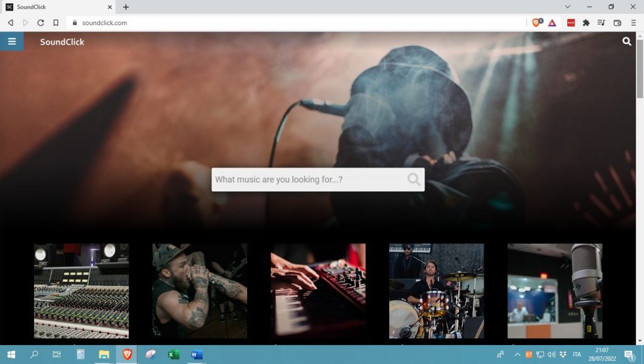Reload the SoundClick page
This screenshot has height=364, width=644.
40,22
